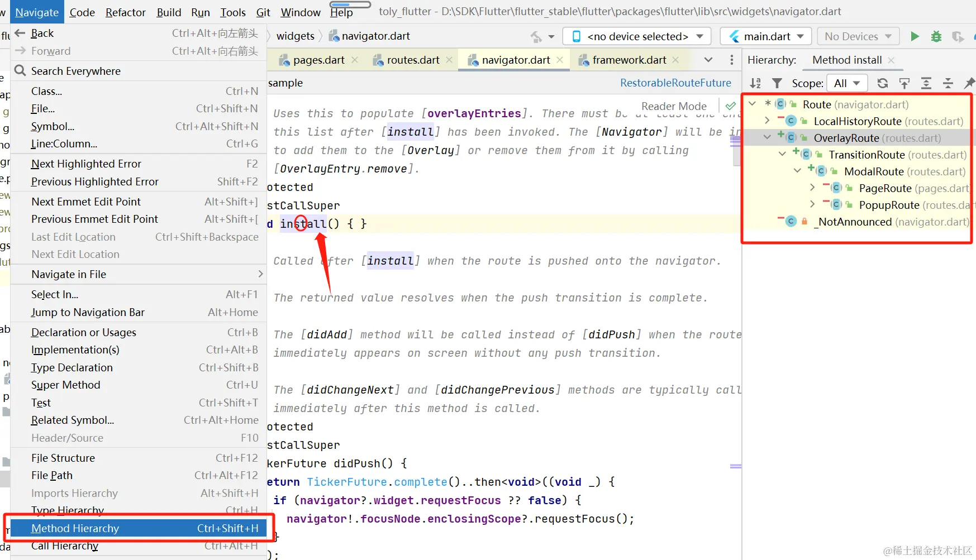Start debugging with the bug icon
976x560 pixels.
pyautogui.click(x=936, y=36)
